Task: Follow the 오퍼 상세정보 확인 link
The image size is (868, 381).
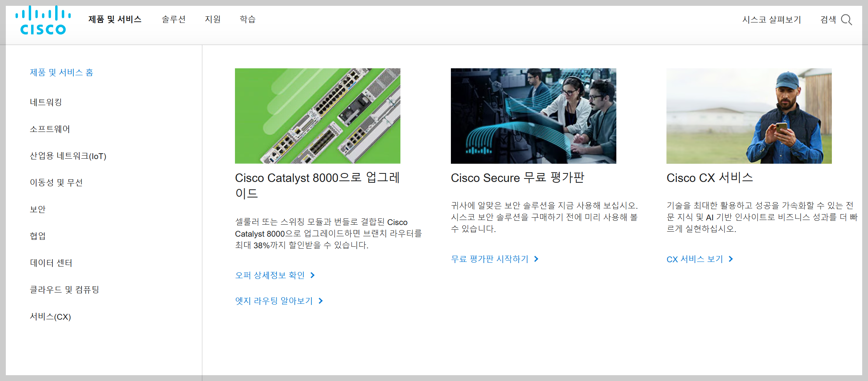Action: [270, 275]
